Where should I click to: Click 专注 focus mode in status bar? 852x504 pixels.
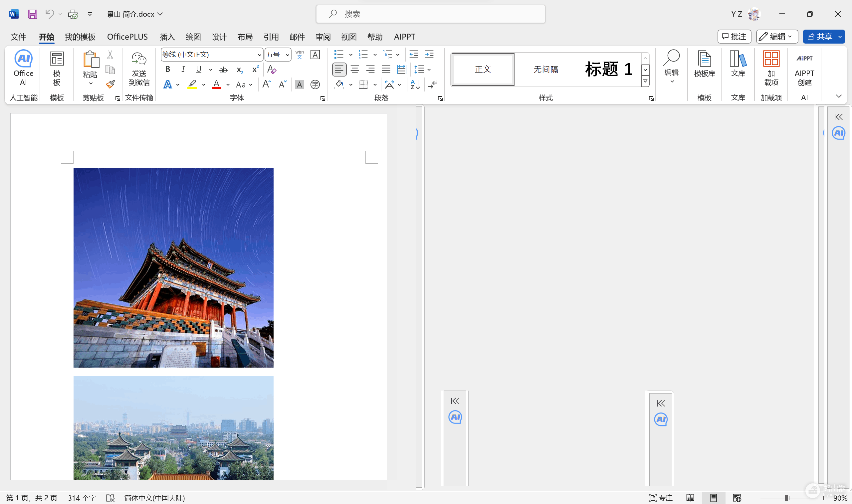tap(660, 498)
